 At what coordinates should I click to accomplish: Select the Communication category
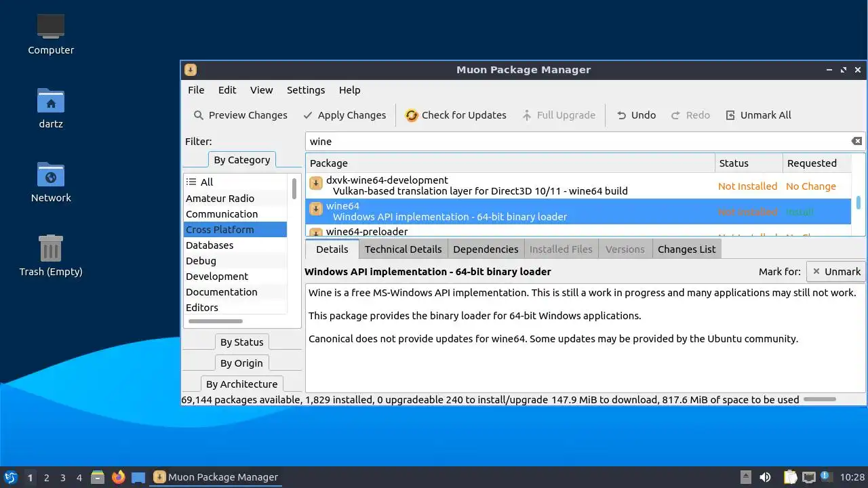[x=235, y=214]
